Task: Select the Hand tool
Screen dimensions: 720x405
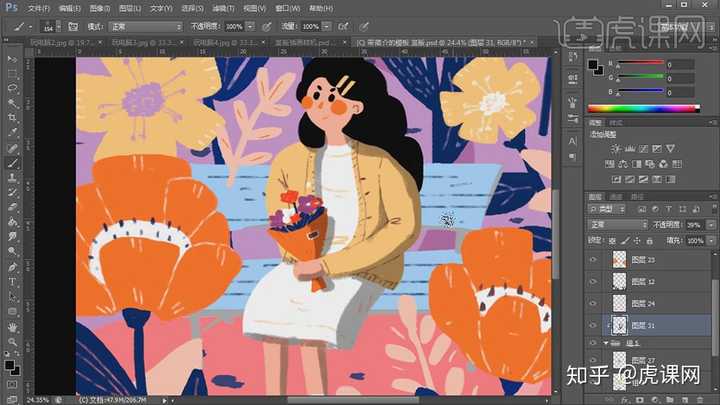Action: (12, 327)
